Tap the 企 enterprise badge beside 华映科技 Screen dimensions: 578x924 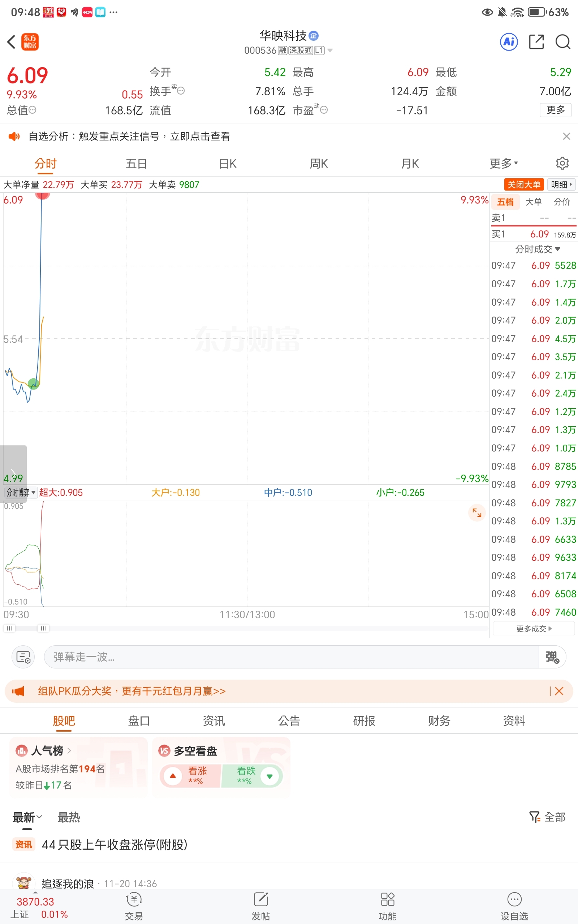click(x=314, y=35)
